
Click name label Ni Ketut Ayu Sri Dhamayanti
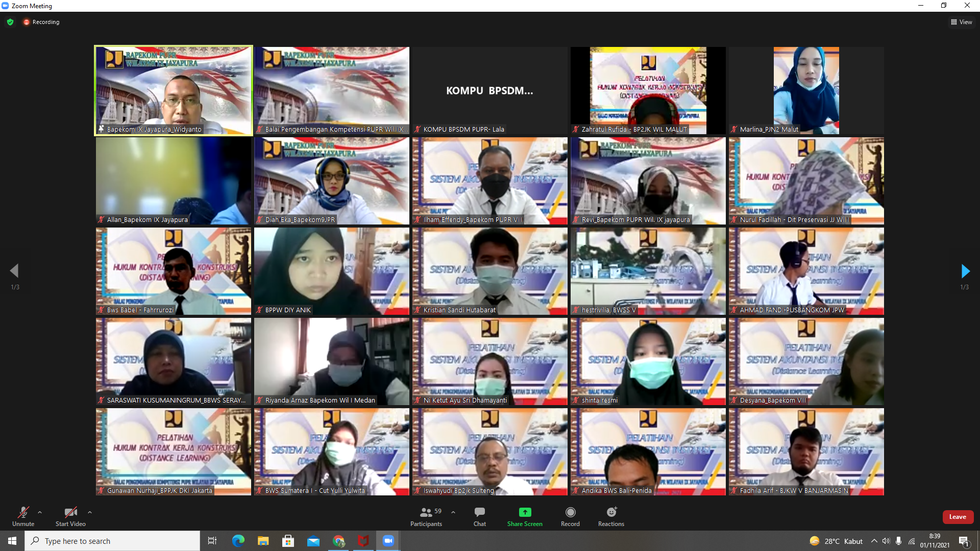(x=465, y=400)
